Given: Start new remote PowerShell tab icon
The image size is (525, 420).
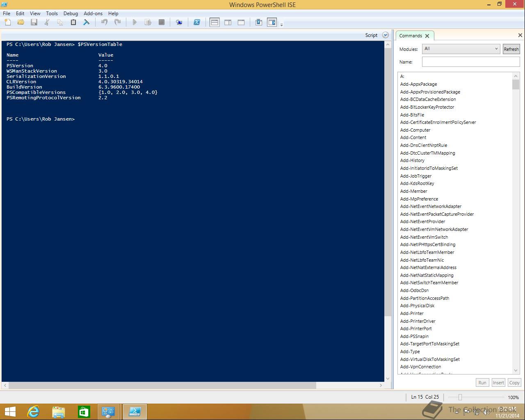Looking at the screenshot, I should pos(179,23).
